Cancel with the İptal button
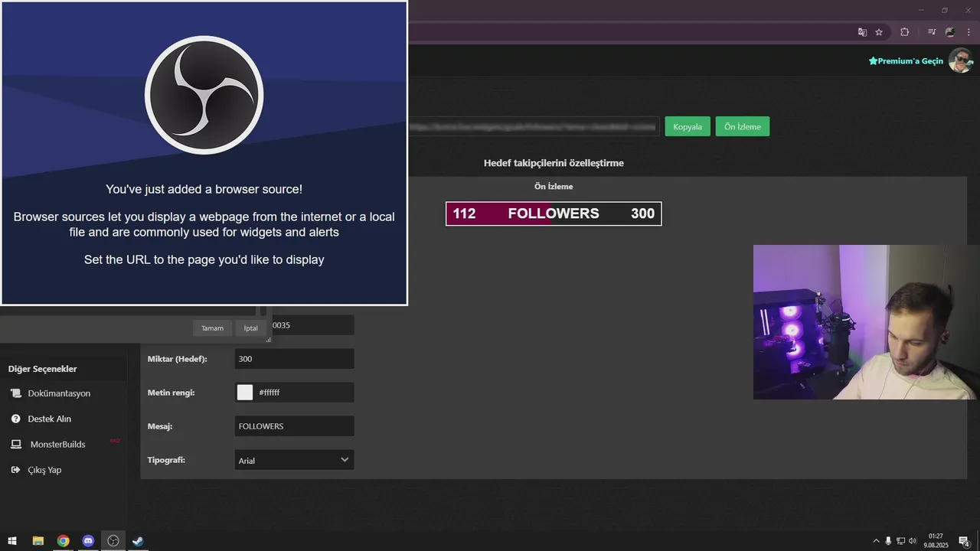The height and width of the screenshot is (551, 980). 250,328
